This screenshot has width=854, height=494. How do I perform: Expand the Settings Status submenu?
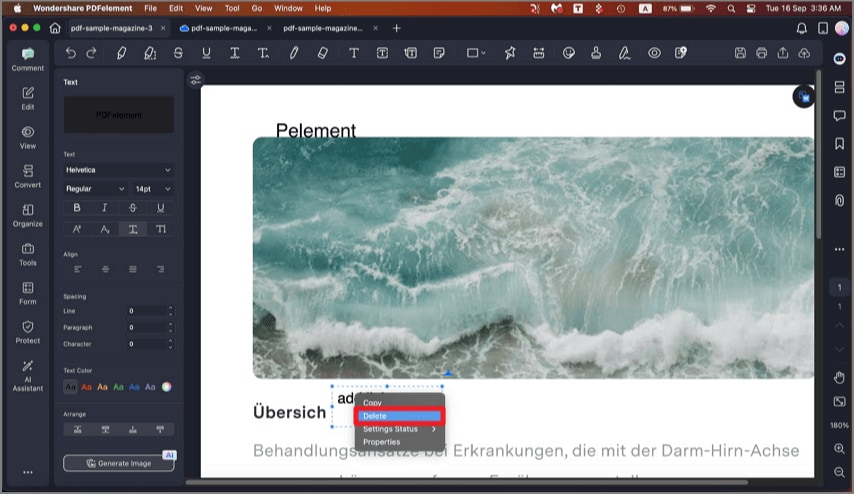[x=400, y=429]
